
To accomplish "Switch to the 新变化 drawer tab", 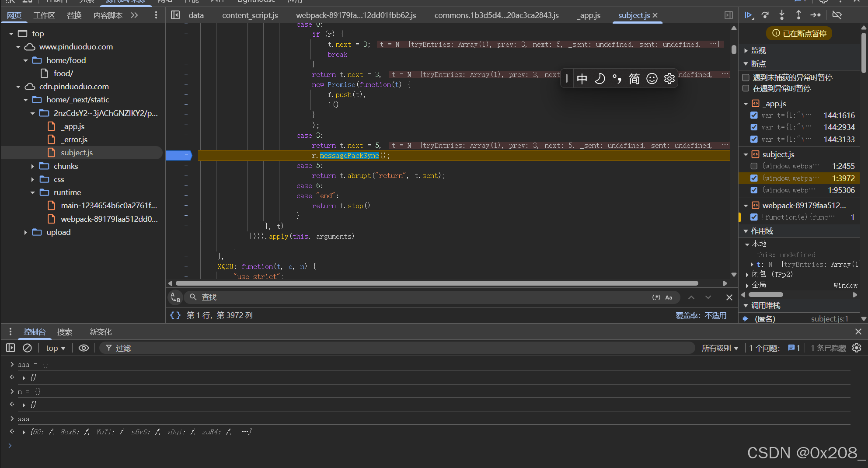I will pyautogui.click(x=101, y=332).
